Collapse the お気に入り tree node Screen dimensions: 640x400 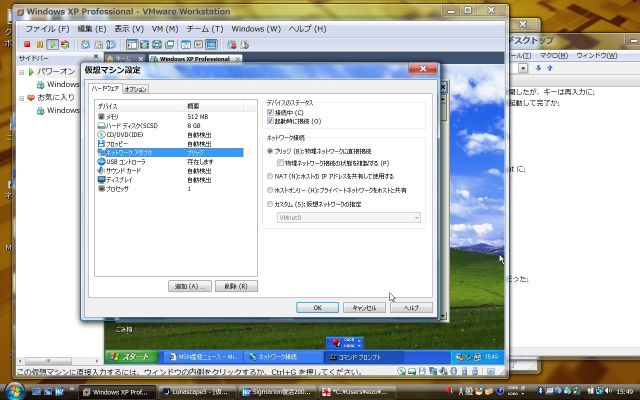(x=22, y=98)
